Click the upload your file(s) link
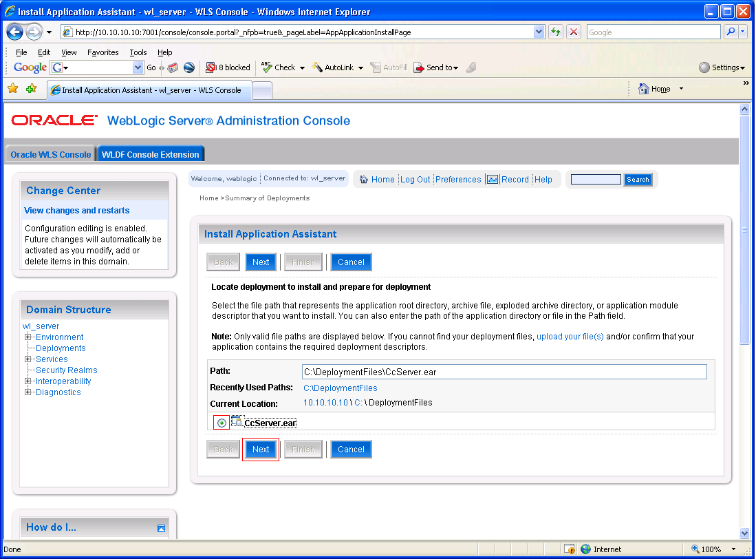Screen dimensions: 756x559 tap(570, 336)
